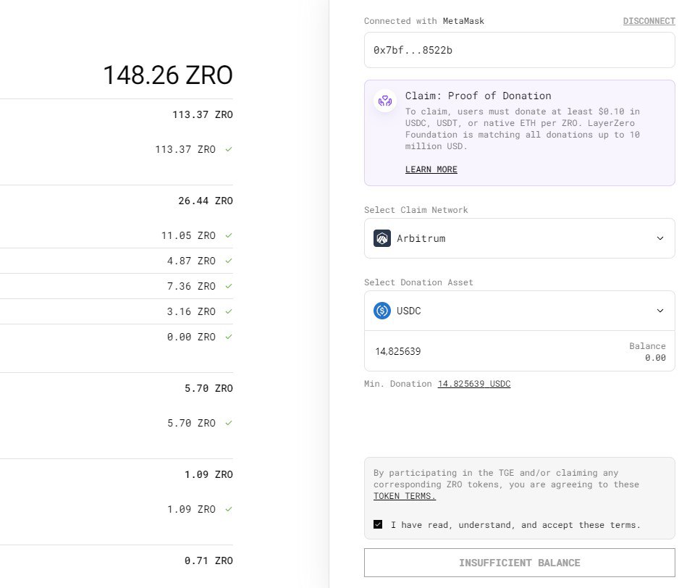700x588 pixels.
Task: Expand the USDC asset chevron arrow
Action: (x=659, y=311)
